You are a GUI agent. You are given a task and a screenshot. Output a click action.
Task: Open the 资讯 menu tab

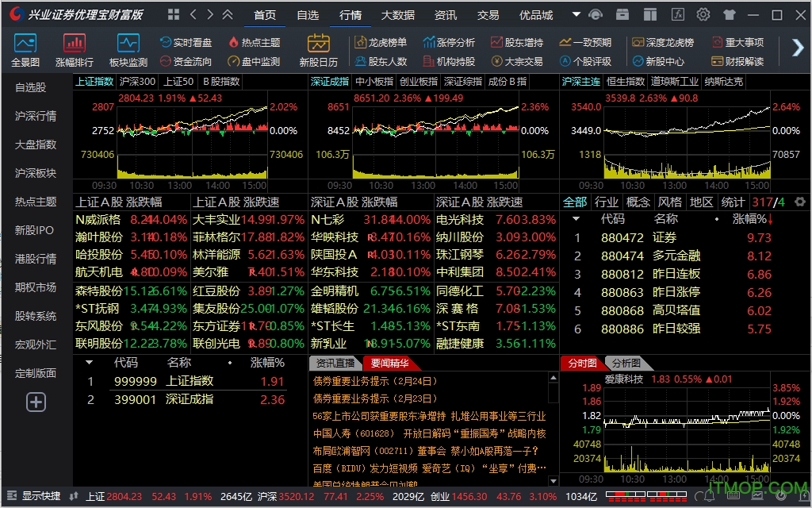446,15
